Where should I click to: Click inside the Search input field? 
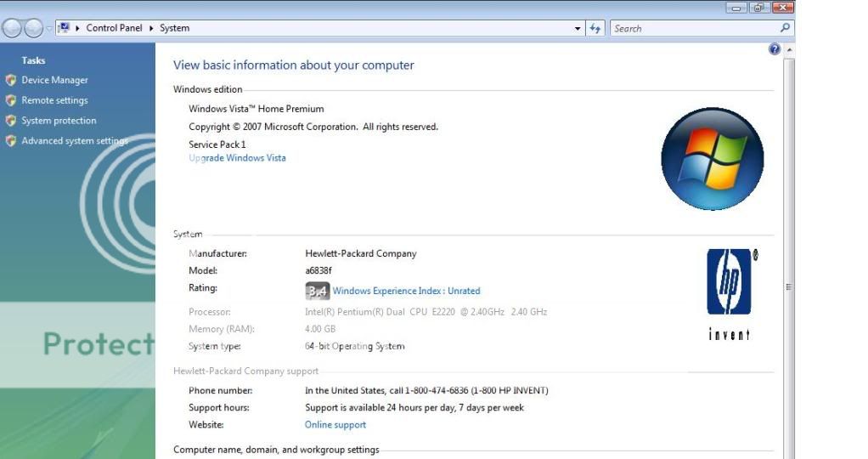coord(692,28)
